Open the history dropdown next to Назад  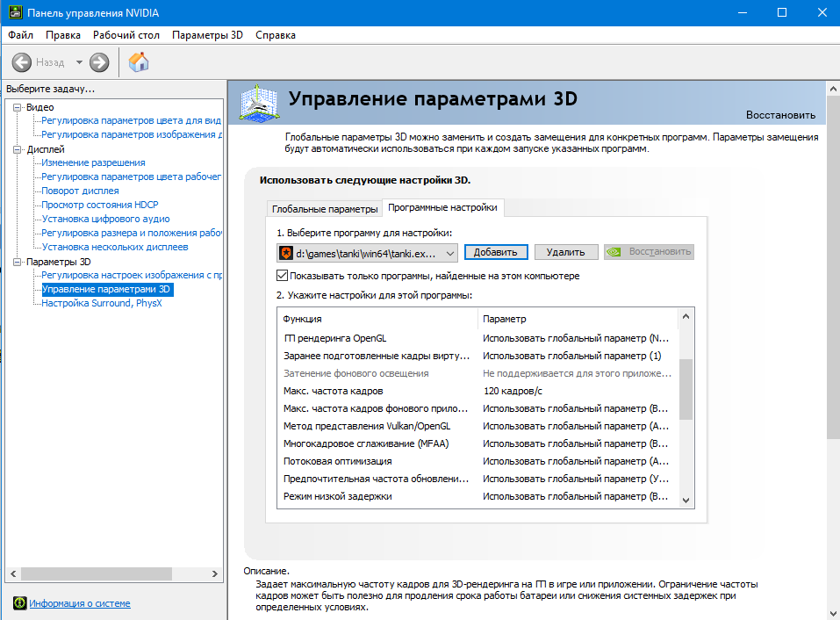79,62
